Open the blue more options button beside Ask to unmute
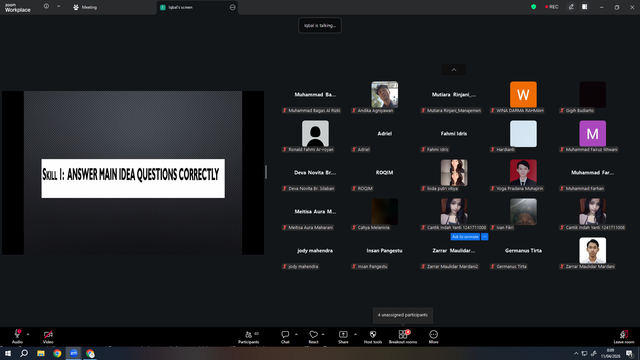This screenshot has height=360, width=640. coord(484,237)
